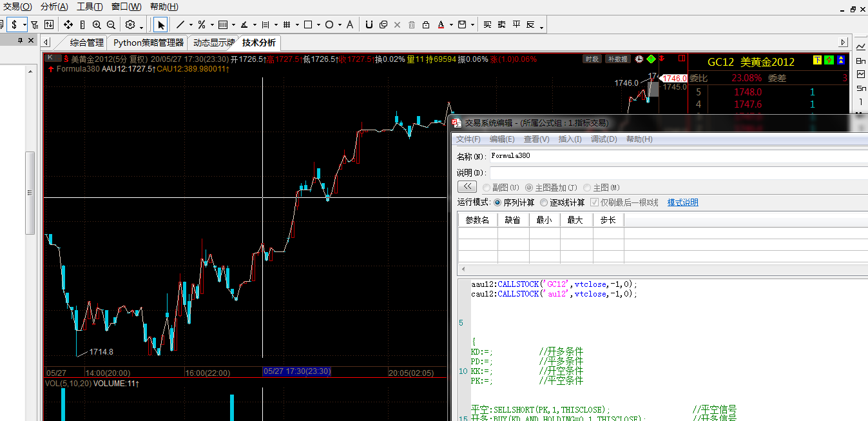This screenshot has height=421, width=868.
Task: Toggle the magnet snap tool
Action: point(369,24)
